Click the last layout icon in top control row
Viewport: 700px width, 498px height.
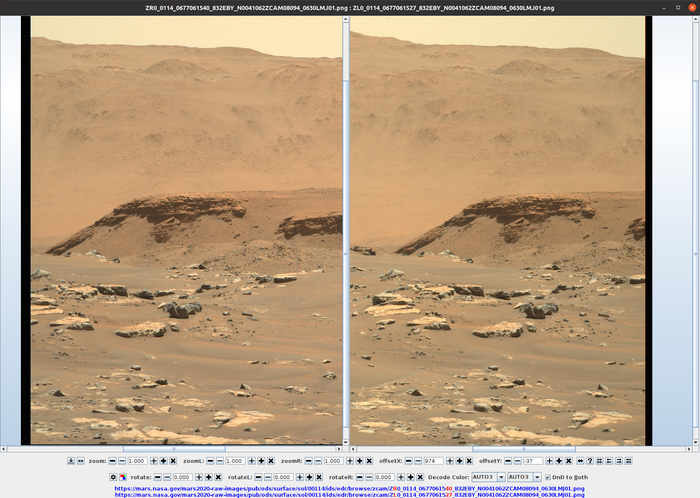[629, 461]
